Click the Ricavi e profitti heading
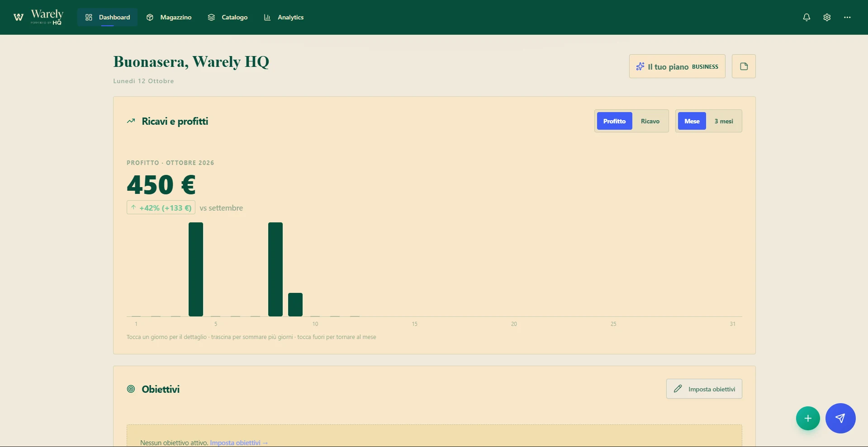The width and height of the screenshot is (868, 447). (175, 121)
